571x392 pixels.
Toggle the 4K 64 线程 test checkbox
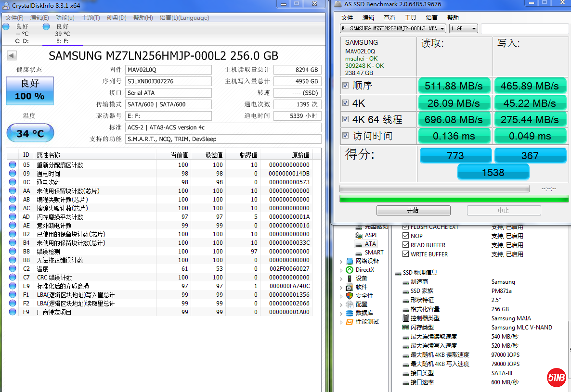pyautogui.click(x=345, y=119)
